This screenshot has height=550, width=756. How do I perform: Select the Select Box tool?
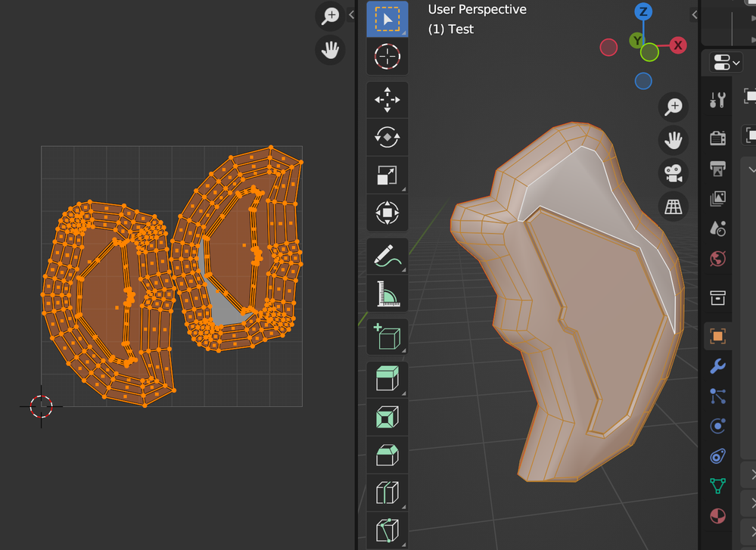click(387, 19)
